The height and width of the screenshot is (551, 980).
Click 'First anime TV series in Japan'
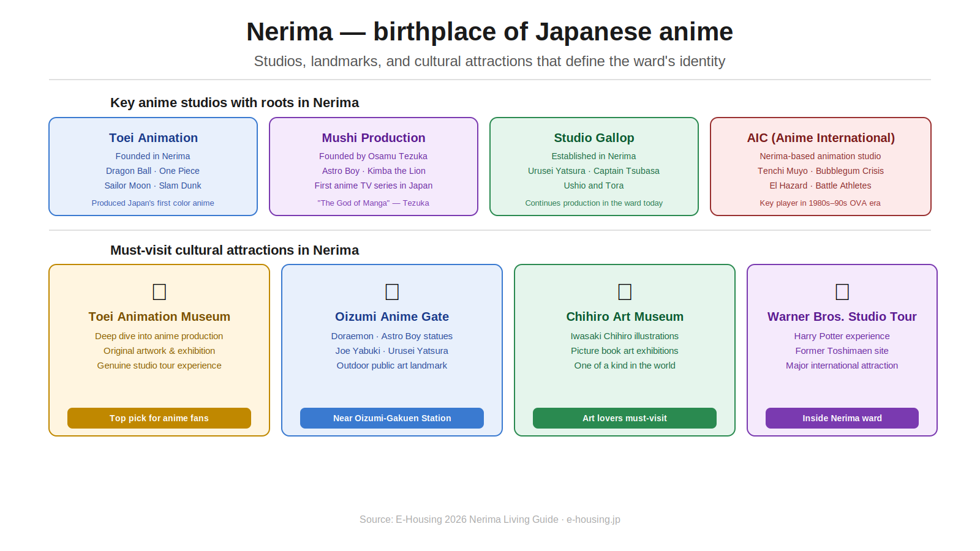374,186
